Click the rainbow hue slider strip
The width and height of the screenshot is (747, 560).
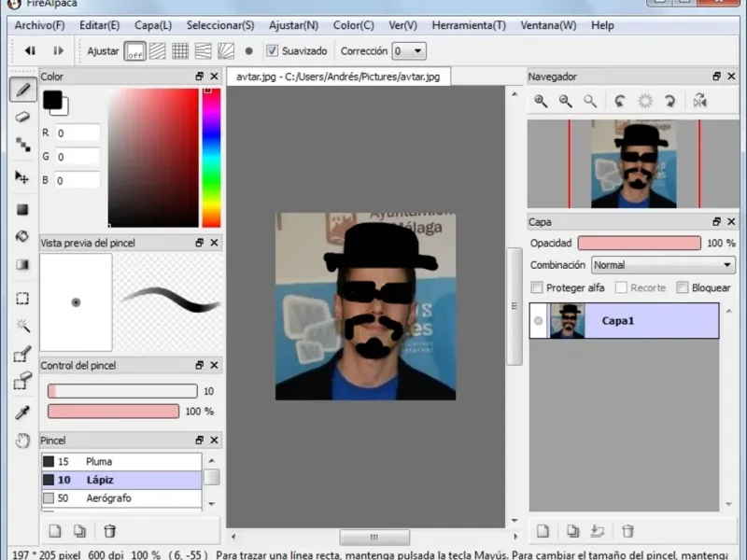(x=211, y=158)
